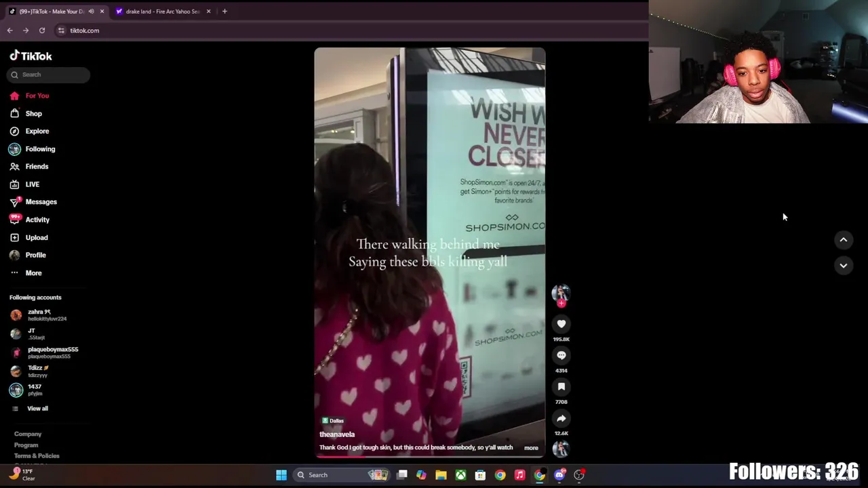Go to next video with down chevron
868x488 pixels.
[x=844, y=265]
